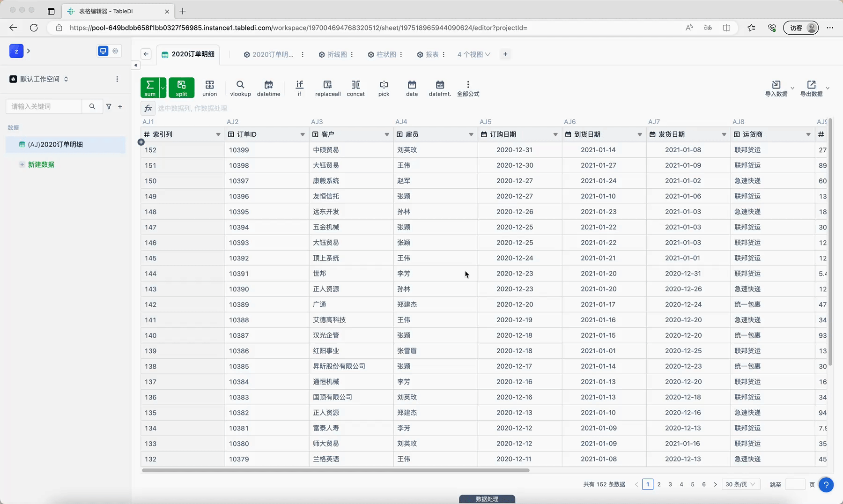Open 导入数据 import button
This screenshot has height=504, width=843.
[776, 88]
